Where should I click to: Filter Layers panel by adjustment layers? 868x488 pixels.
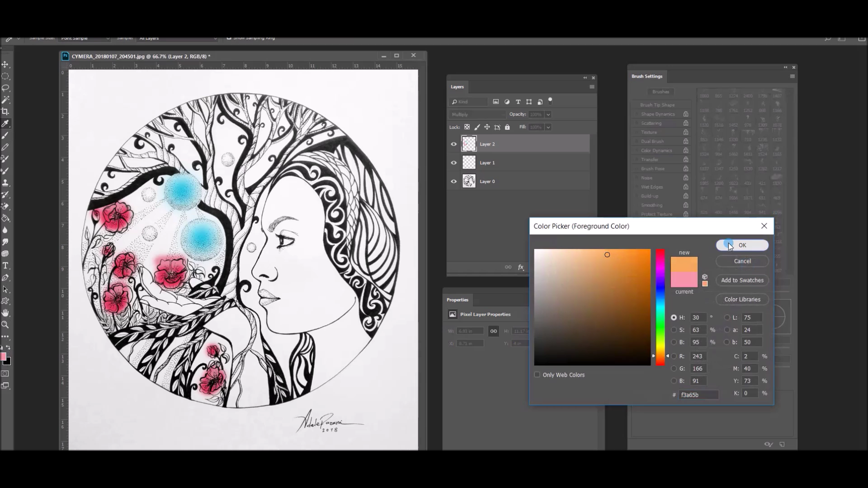pos(507,102)
